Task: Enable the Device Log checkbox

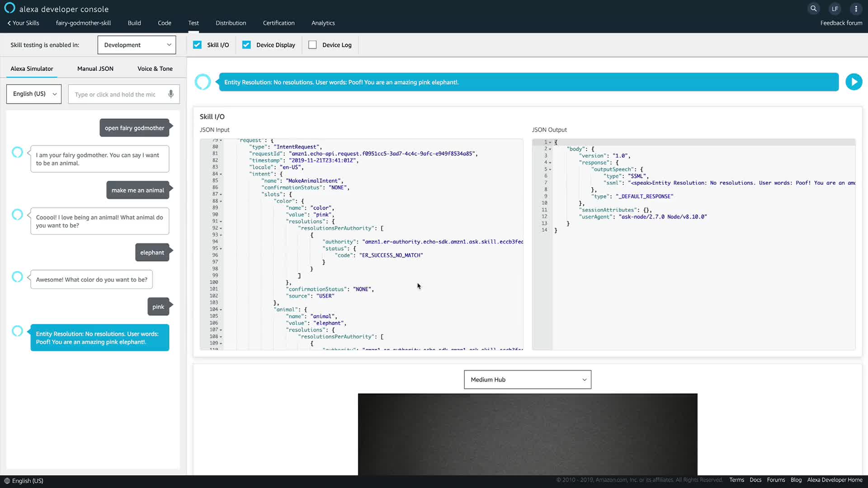Action: point(312,45)
